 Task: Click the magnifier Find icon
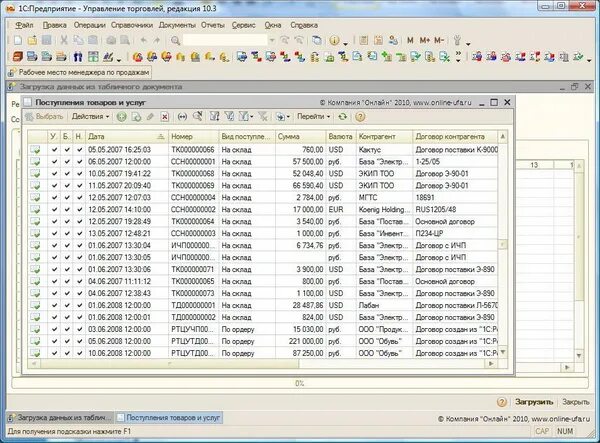[175, 40]
